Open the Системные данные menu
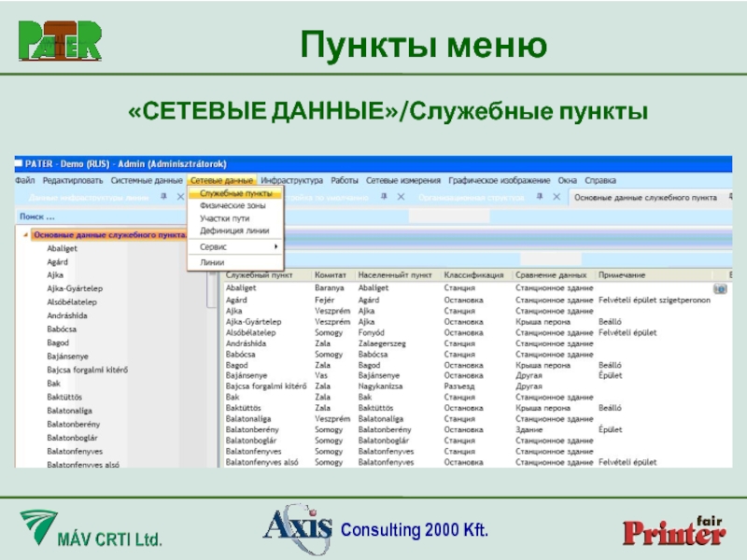The height and width of the screenshot is (560, 747). pos(147,180)
